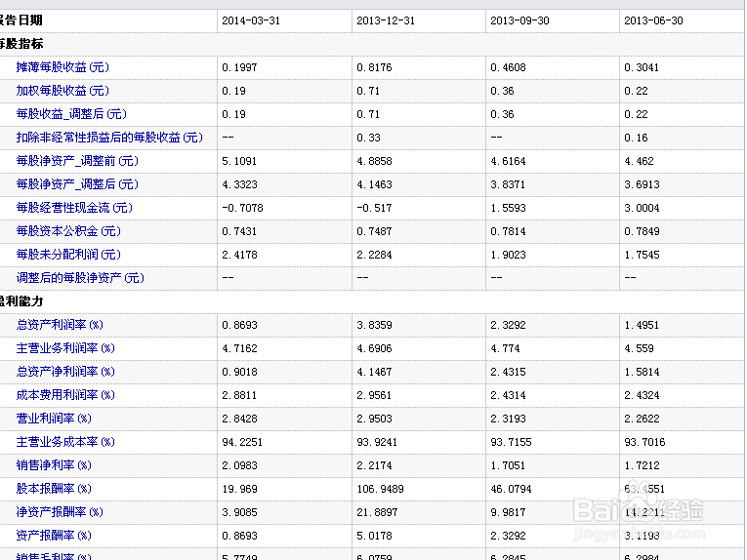
Task: Open the 每股净资产_调整前(元) link
Action: click(x=77, y=161)
